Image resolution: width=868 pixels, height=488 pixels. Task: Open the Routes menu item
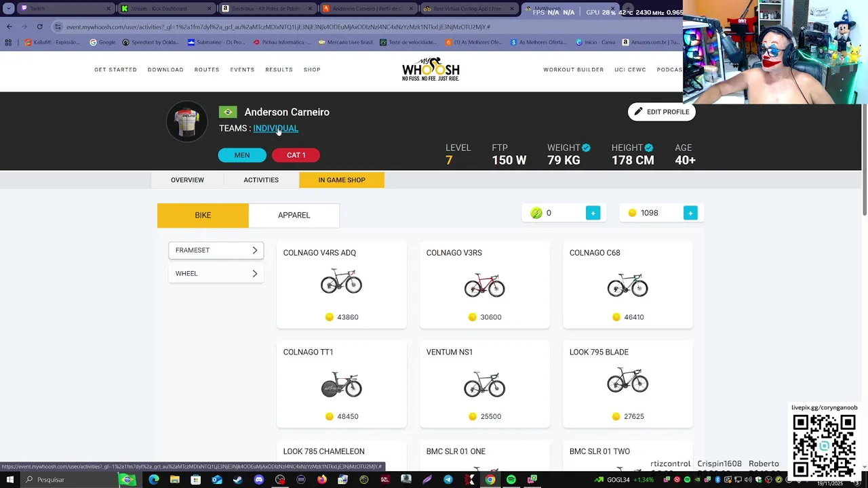pos(207,70)
